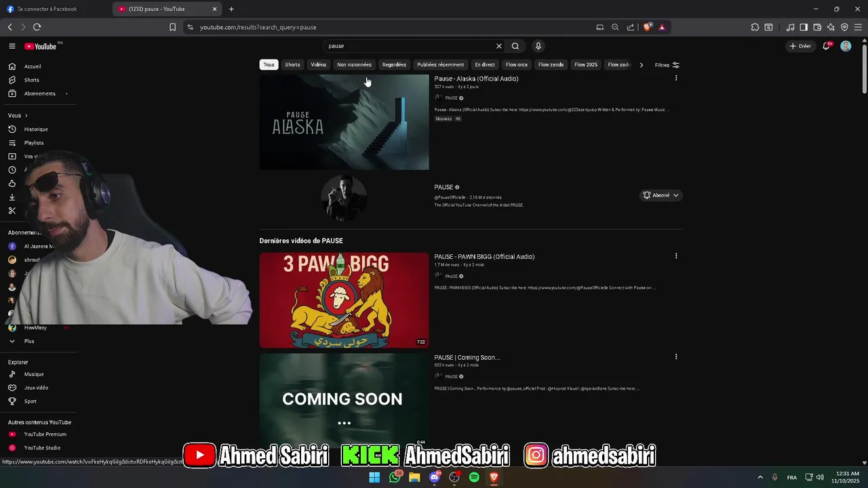Click the magnifier search button
The height and width of the screenshot is (488, 868).
(x=515, y=46)
